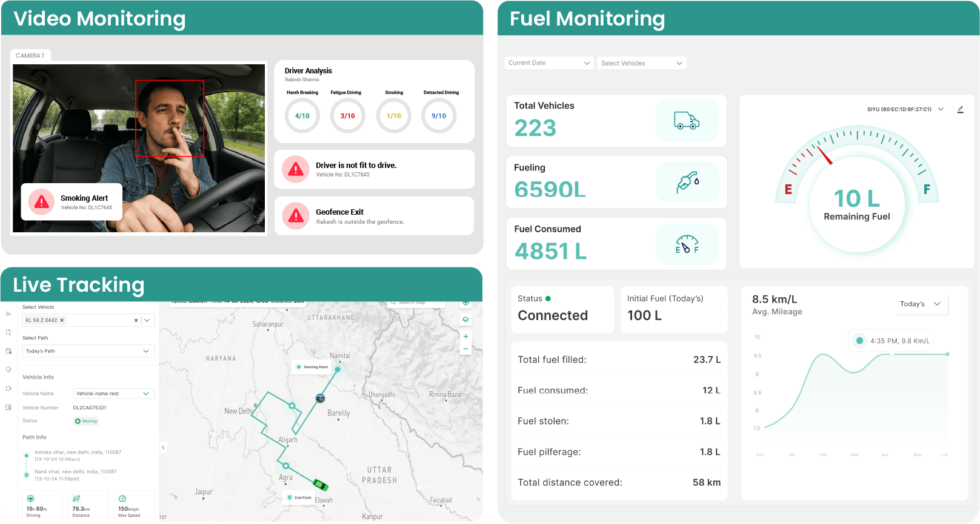The height and width of the screenshot is (524, 980).
Task: Zoom in the map with plus icon
Action: (465, 336)
